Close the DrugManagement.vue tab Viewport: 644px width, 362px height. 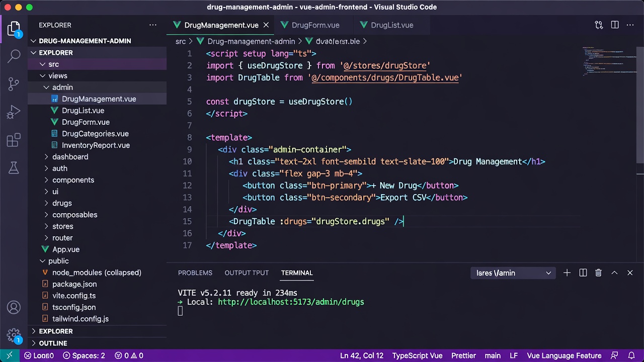click(266, 25)
